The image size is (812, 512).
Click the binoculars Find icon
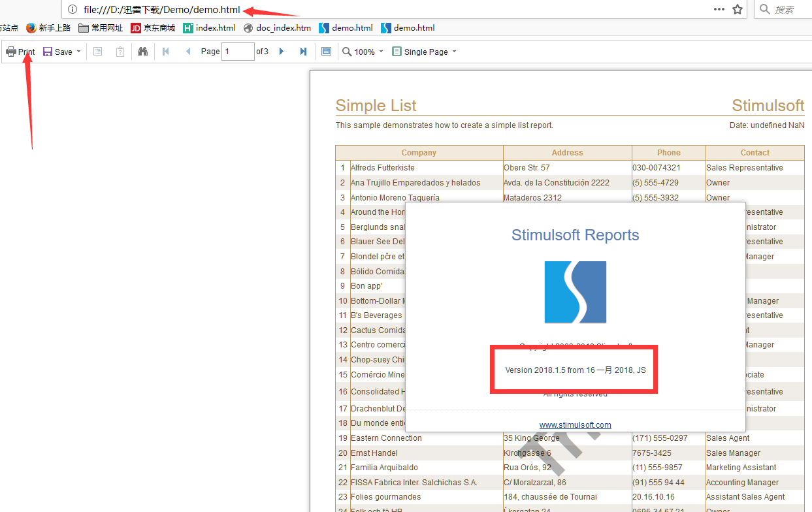(142, 52)
